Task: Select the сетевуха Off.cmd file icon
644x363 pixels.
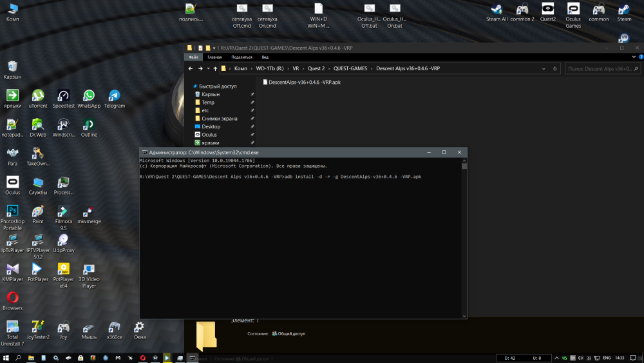Action: 242,15
